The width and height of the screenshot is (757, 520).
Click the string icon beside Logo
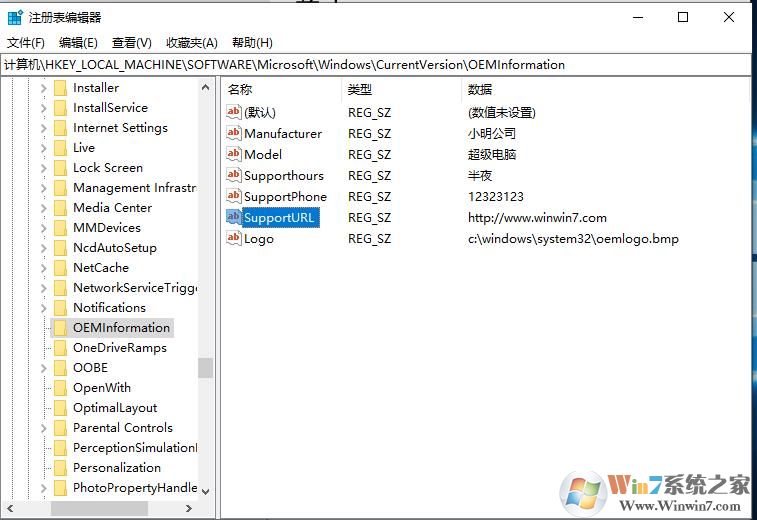pyautogui.click(x=234, y=238)
